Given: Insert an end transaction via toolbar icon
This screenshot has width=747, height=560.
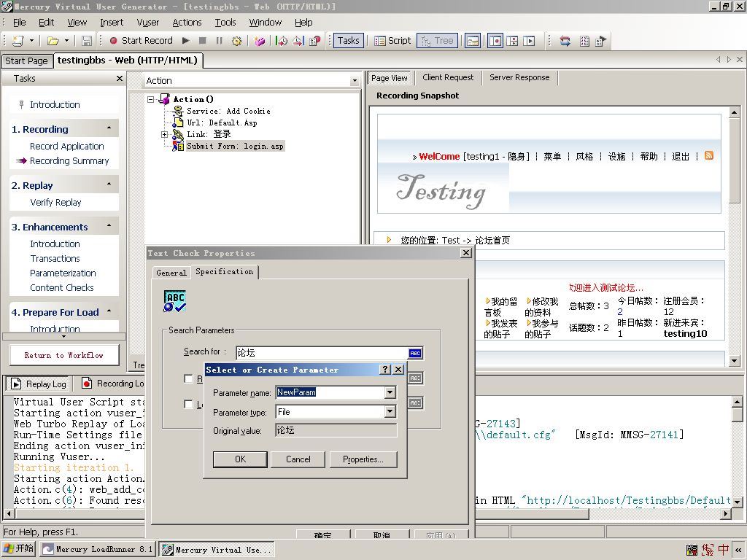Looking at the screenshot, I should coord(298,41).
